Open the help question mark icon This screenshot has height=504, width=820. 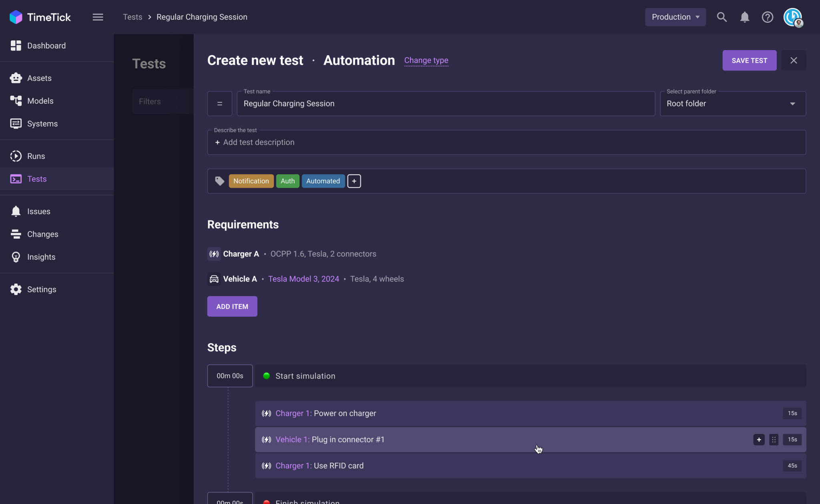(x=767, y=17)
